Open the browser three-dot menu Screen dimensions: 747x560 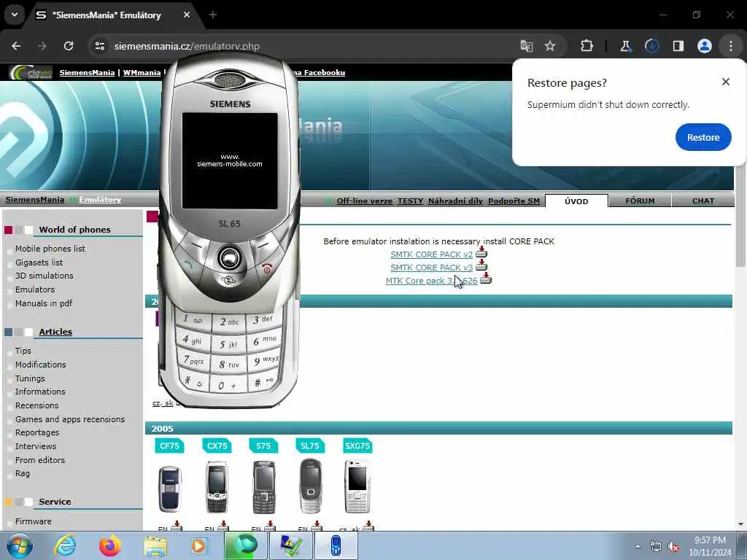(x=731, y=46)
